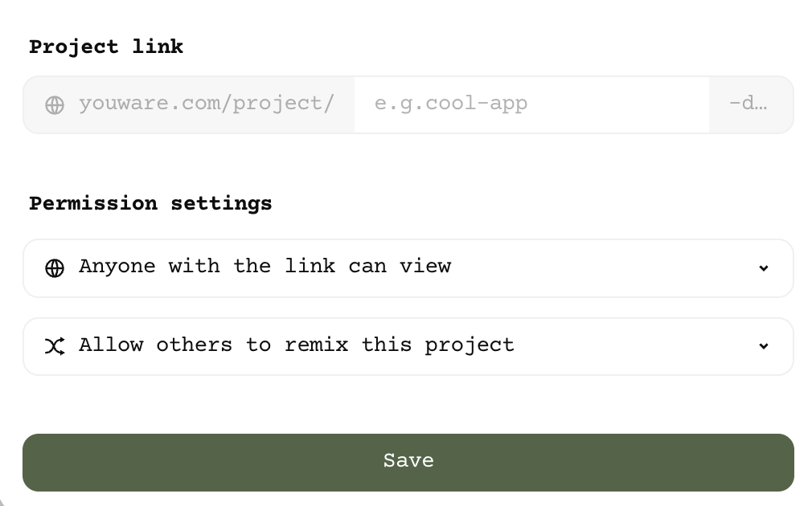
Task: Expand the remix permission chevron
Action: tap(764, 346)
